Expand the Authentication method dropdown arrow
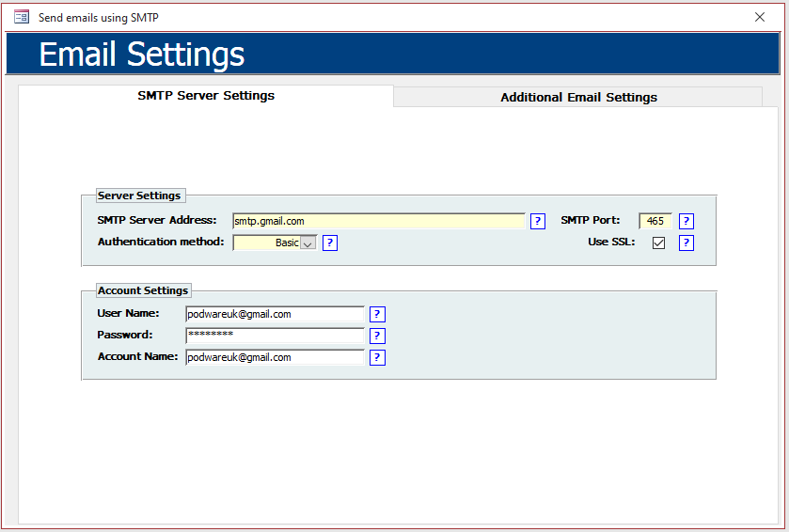Viewport: 789px width, 532px height. pos(308,243)
